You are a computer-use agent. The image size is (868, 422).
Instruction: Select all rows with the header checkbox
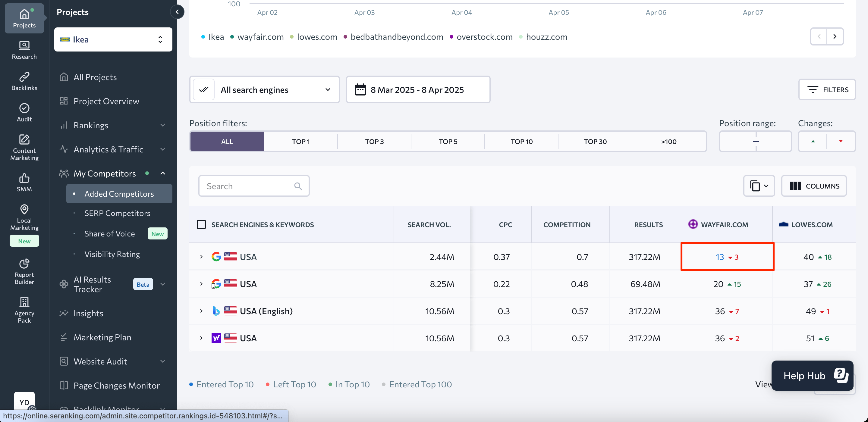(201, 224)
